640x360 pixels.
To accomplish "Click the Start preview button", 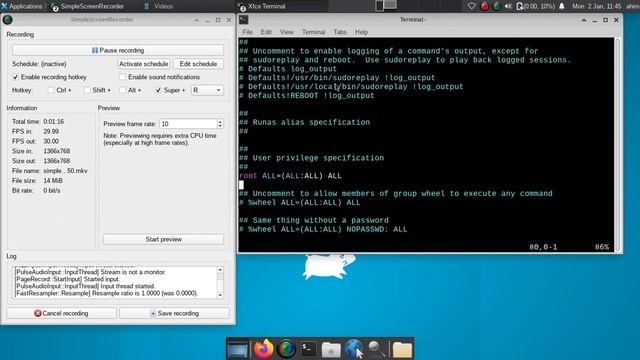I will click(163, 239).
